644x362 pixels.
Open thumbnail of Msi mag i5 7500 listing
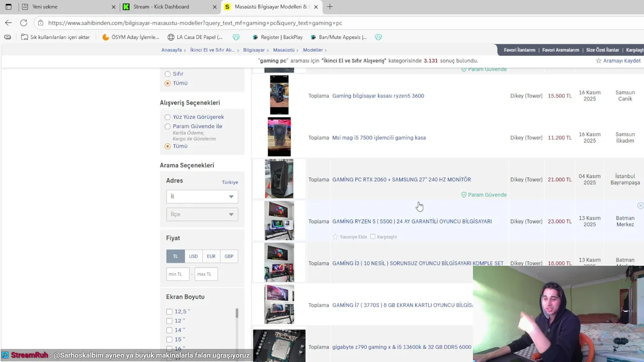(279, 137)
